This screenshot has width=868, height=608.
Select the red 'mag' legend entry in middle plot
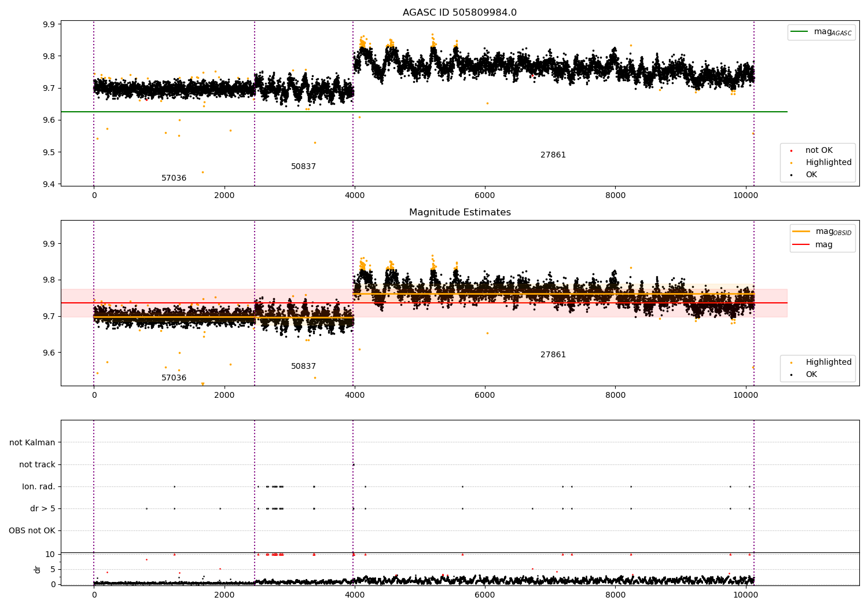coord(812,244)
